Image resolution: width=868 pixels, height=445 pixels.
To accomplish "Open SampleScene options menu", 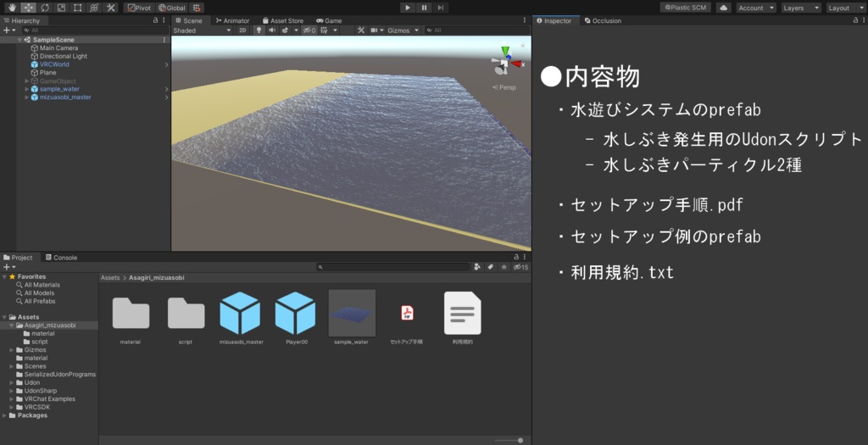I will point(164,40).
